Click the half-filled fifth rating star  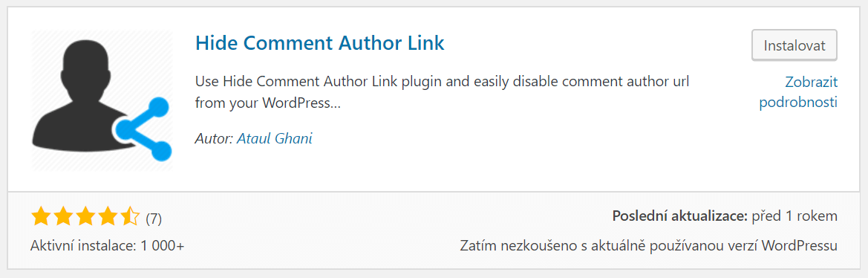coord(129,217)
